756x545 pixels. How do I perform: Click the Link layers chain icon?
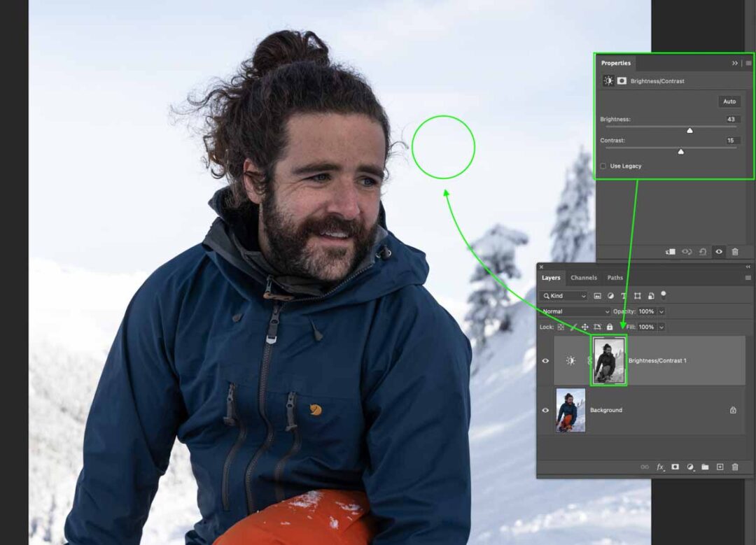point(644,467)
